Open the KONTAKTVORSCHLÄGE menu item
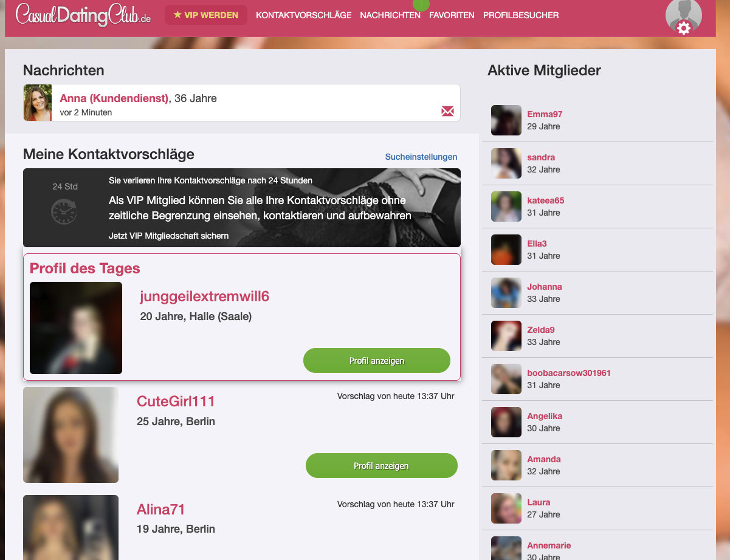The height and width of the screenshot is (560, 730). tap(304, 15)
